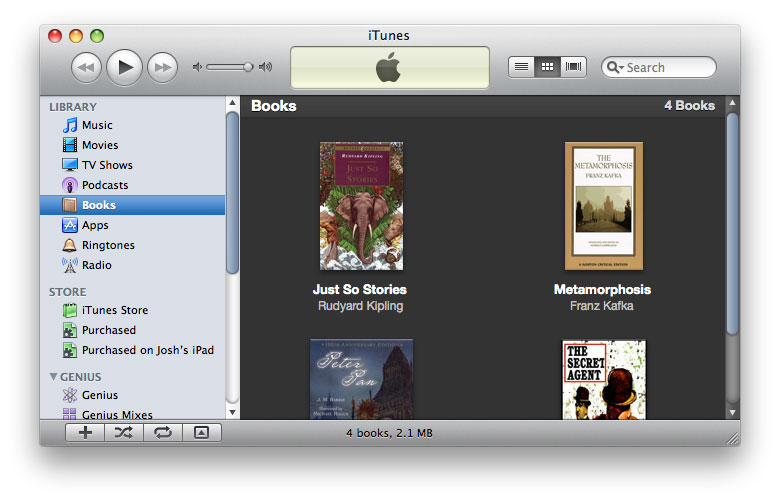Select the Just So Stories cover
Image resolution: width=780 pixels, height=501 pixels.
pyautogui.click(x=362, y=206)
